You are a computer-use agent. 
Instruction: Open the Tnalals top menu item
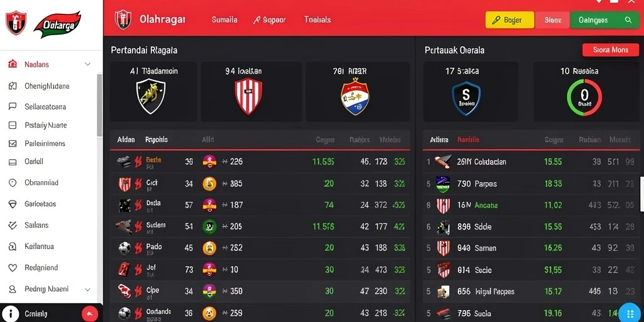click(x=318, y=19)
